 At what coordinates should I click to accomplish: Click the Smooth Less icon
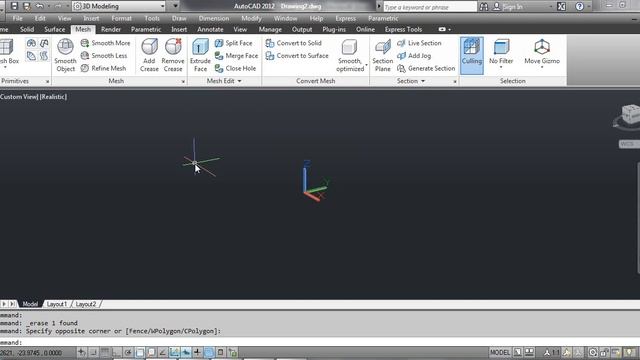pyautogui.click(x=85, y=56)
